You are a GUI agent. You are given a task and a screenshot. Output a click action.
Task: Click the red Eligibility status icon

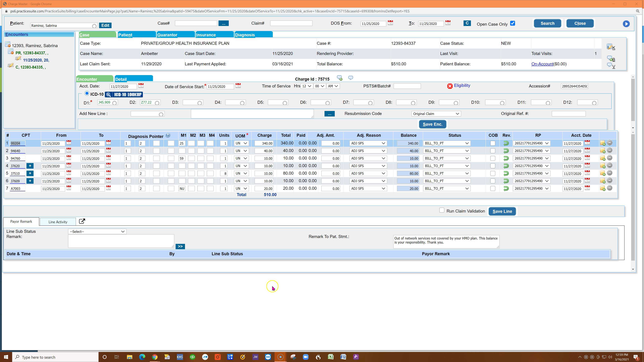click(450, 86)
